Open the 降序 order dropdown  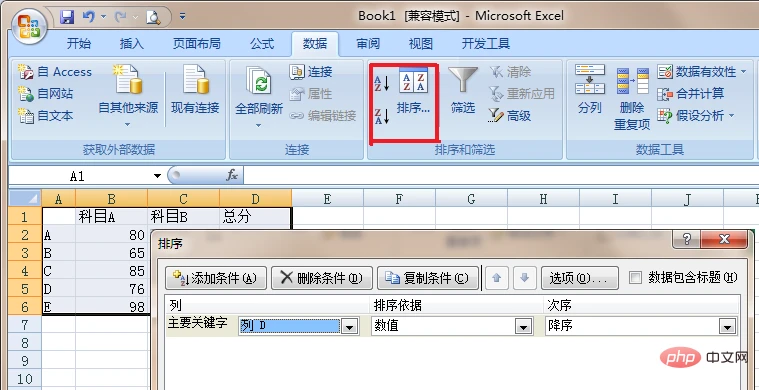727,327
